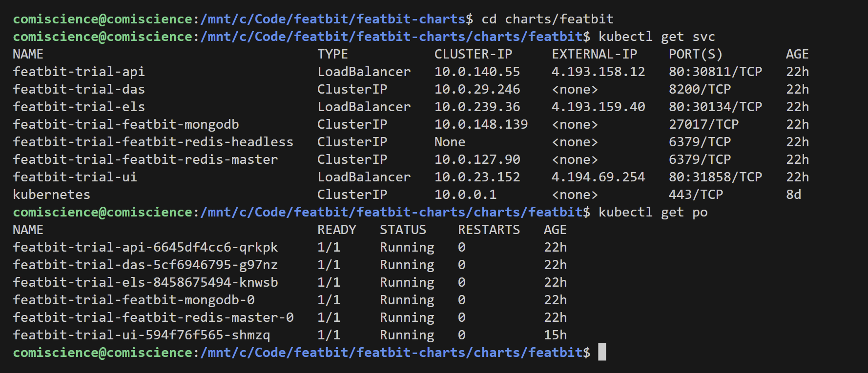Select service featbit-trial-featbit-mongodb
Viewport: 868px width, 373px height.
pos(126,124)
